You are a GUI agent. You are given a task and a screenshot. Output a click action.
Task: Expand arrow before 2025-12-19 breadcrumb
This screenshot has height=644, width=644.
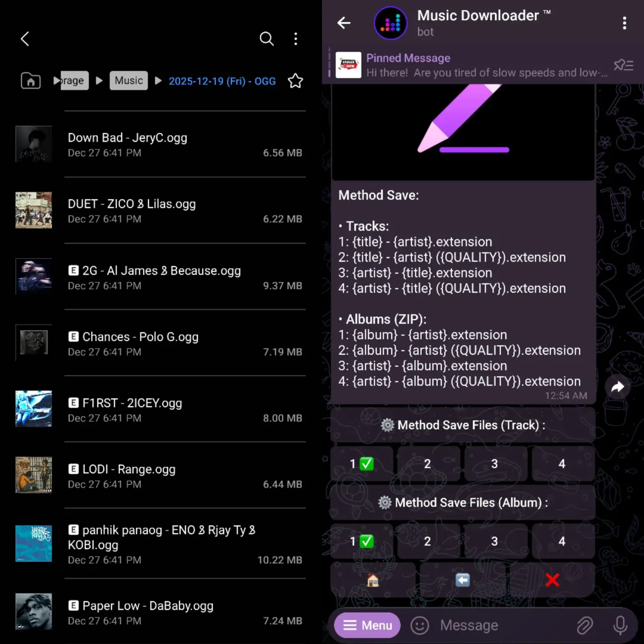pyautogui.click(x=158, y=80)
